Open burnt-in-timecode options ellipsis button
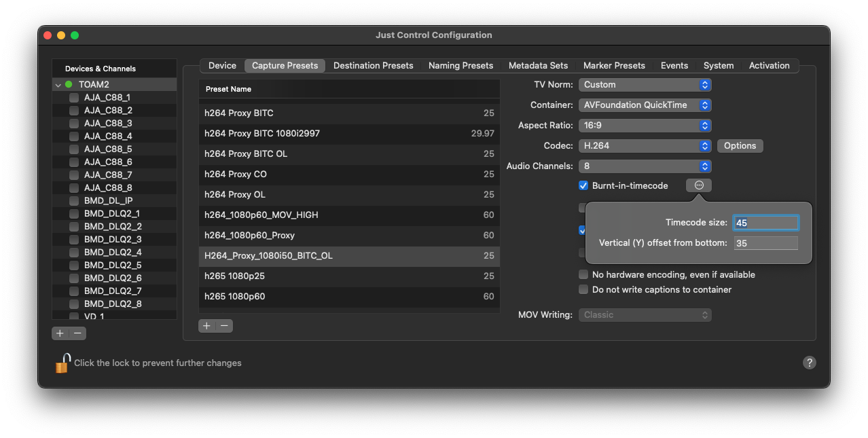The image size is (868, 438). pyautogui.click(x=699, y=185)
